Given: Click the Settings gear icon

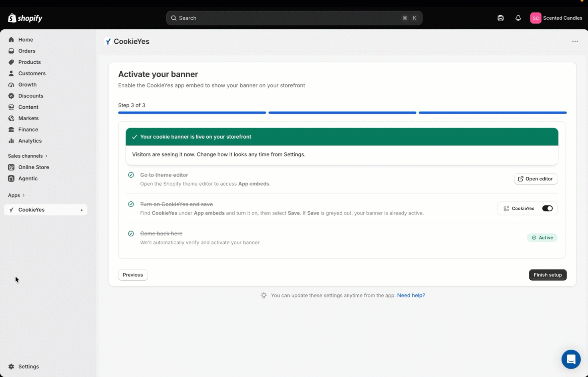Looking at the screenshot, I should [11, 367].
